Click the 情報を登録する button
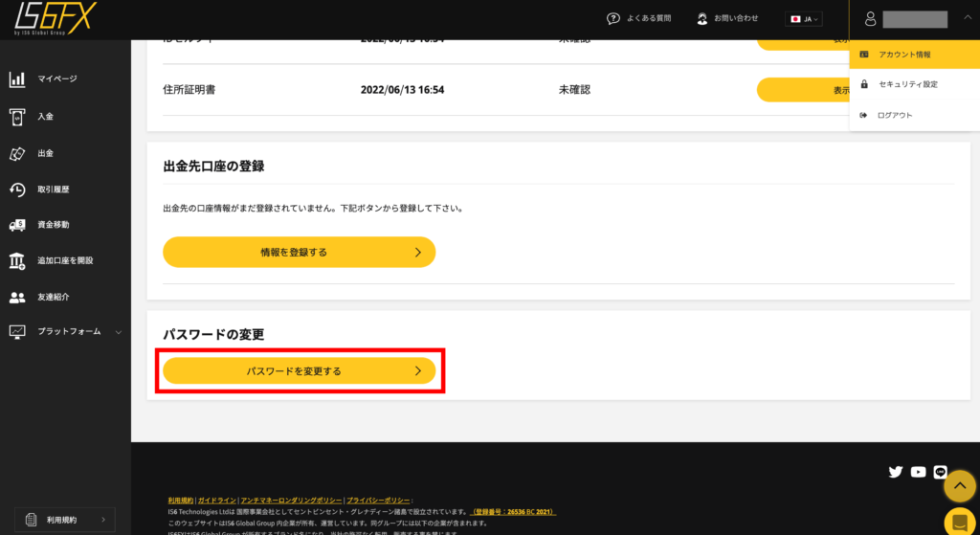Screen dimensions: 980x535 pyautogui.click(x=300, y=253)
